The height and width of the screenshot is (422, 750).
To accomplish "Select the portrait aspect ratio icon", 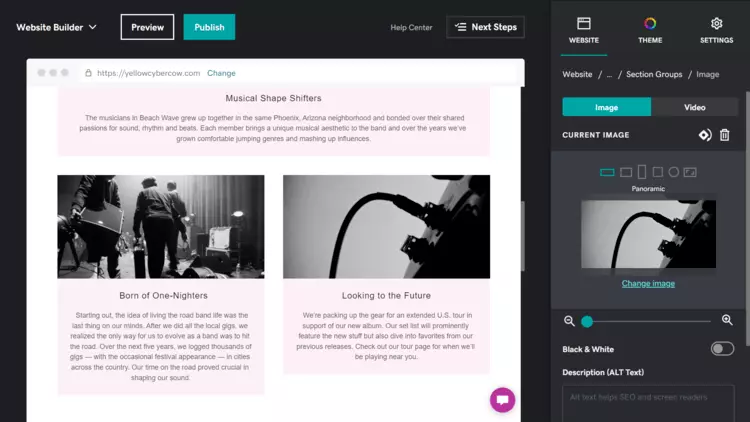I will click(x=642, y=172).
